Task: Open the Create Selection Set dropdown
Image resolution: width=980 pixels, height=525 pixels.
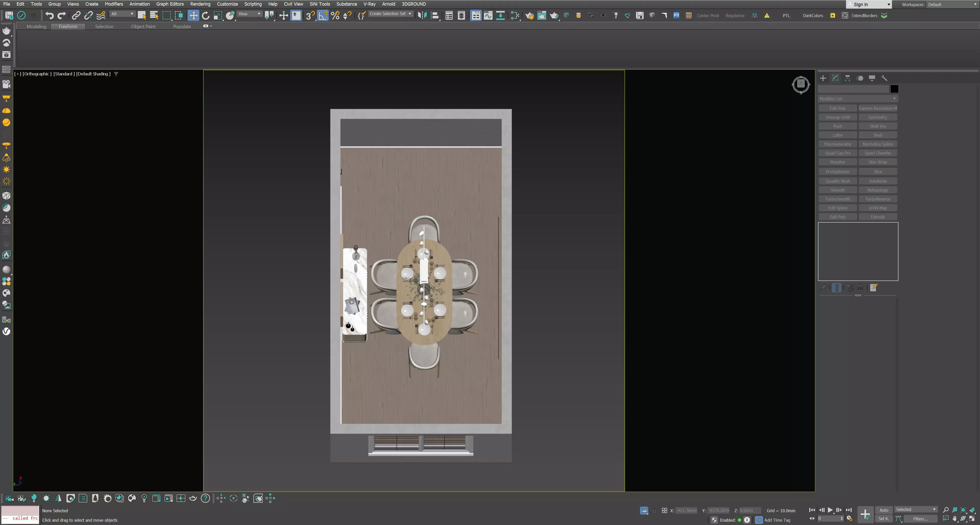Action: coord(390,14)
